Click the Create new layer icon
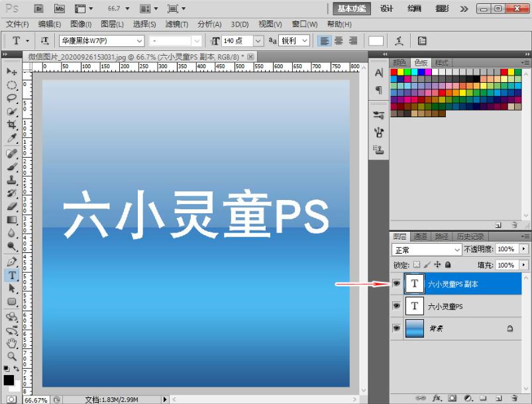The image size is (532, 404). coord(499,397)
